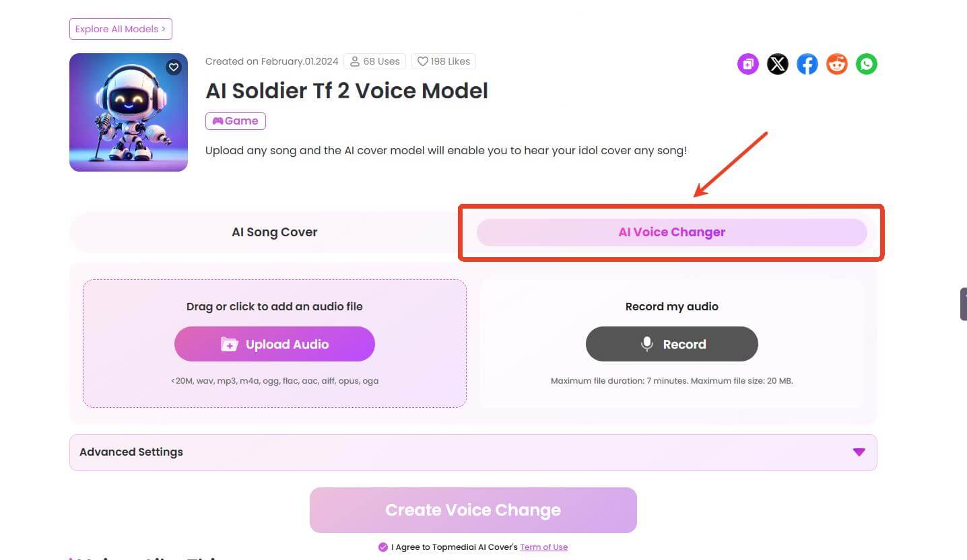Image resolution: width=967 pixels, height=560 pixels.
Task: Open the Term of Use link
Action: pos(543,547)
